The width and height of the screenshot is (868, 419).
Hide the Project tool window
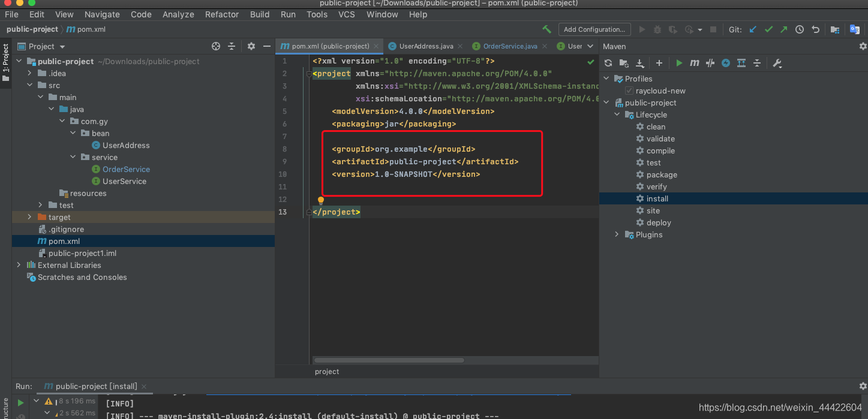(x=267, y=46)
